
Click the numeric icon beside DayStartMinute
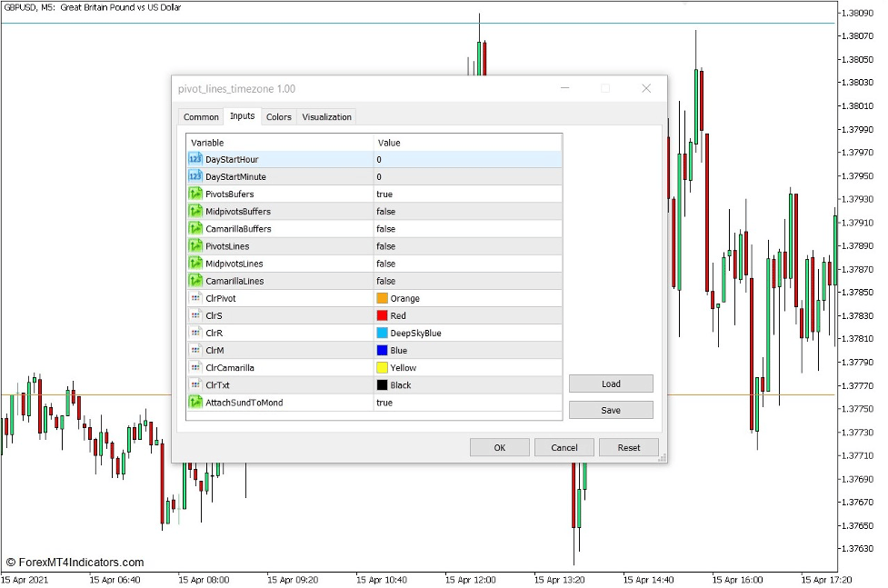(194, 176)
